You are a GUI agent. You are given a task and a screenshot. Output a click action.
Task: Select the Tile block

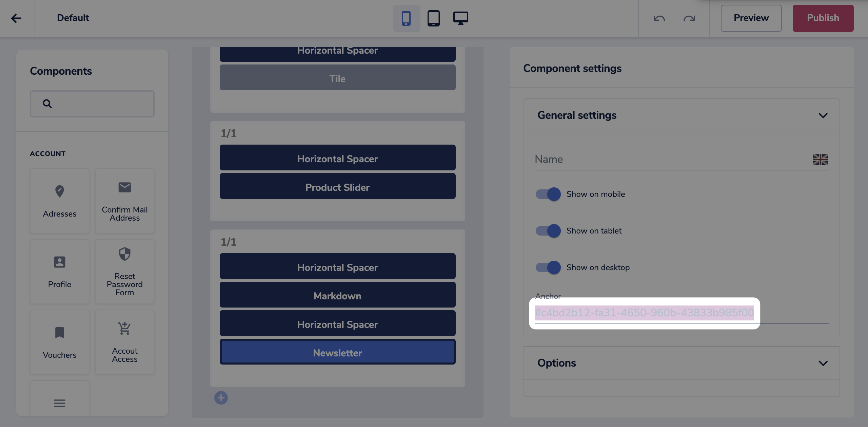[x=337, y=77]
